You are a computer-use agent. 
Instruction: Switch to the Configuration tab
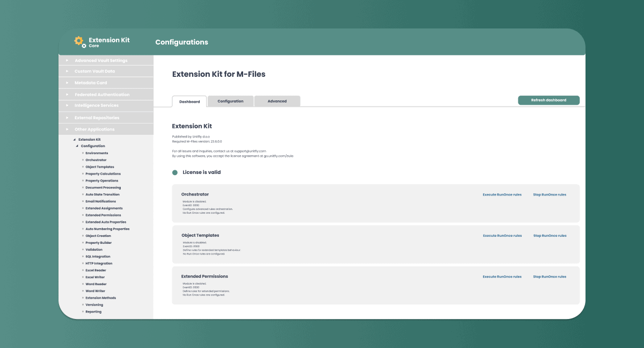tap(230, 101)
